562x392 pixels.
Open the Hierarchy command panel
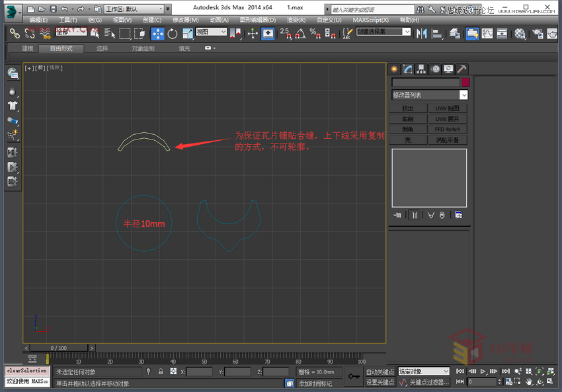[421, 69]
